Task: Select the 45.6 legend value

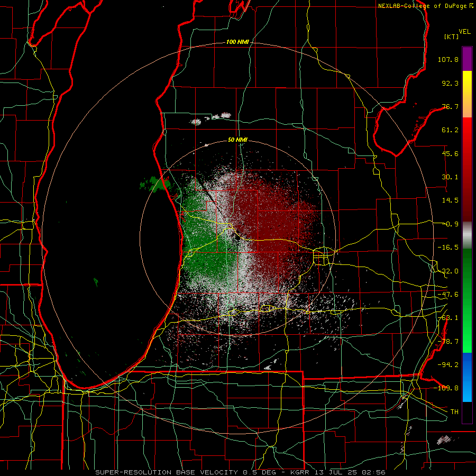Action: click(450, 153)
